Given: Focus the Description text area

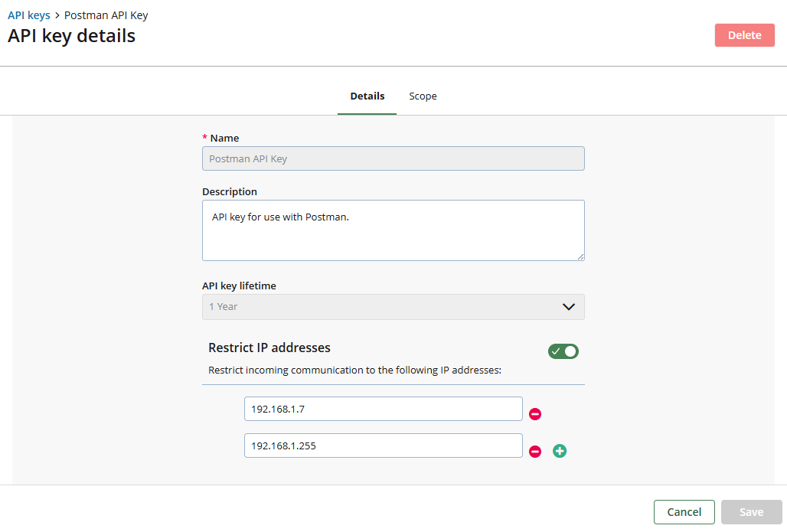Looking at the screenshot, I should pos(393,230).
